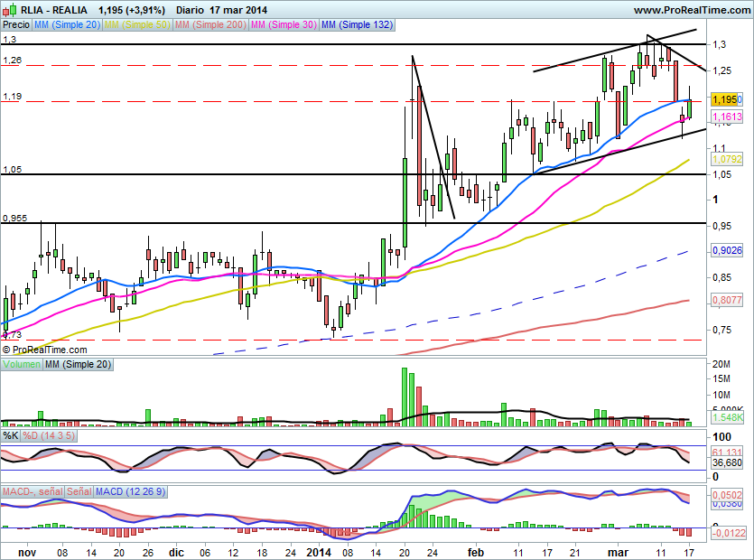
Task: Click the RLIA - REALIA ticker title
Action: [x=55, y=10]
